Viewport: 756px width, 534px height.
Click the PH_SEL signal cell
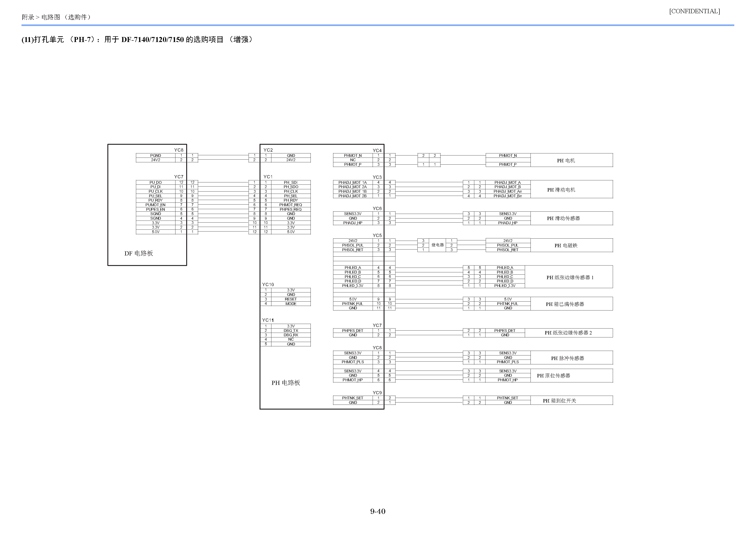tap(291, 196)
